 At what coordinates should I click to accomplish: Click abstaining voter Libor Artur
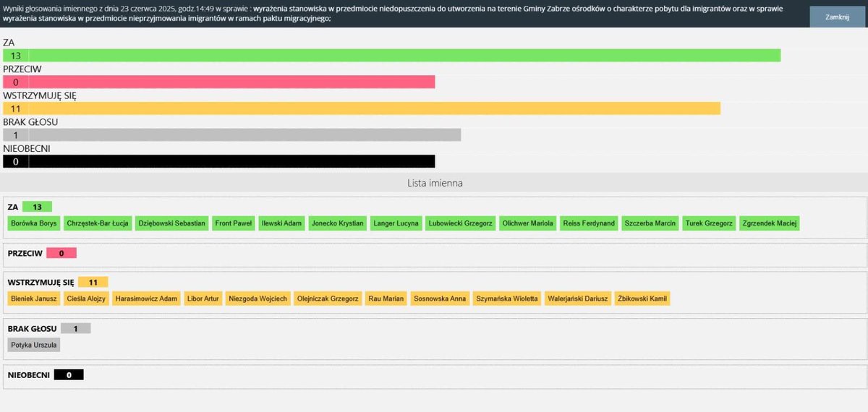(203, 299)
